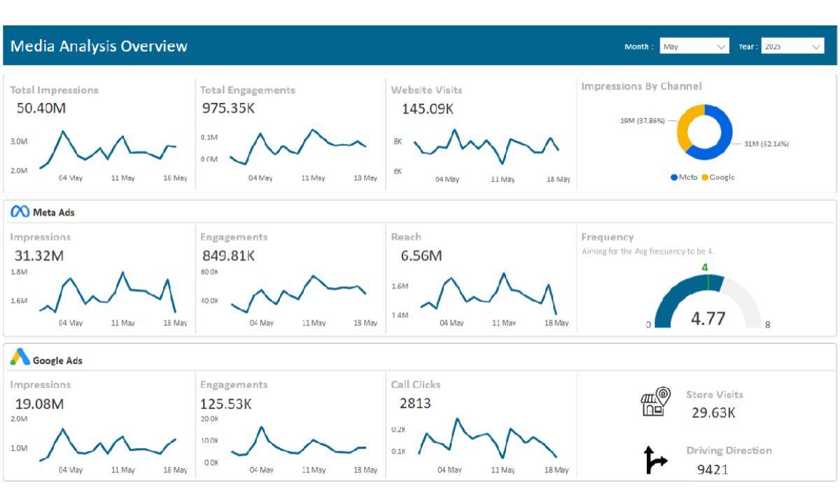Image resolution: width=840 pixels, height=504 pixels.
Task: Click the Media Analysis Overview title
Action: point(99,46)
